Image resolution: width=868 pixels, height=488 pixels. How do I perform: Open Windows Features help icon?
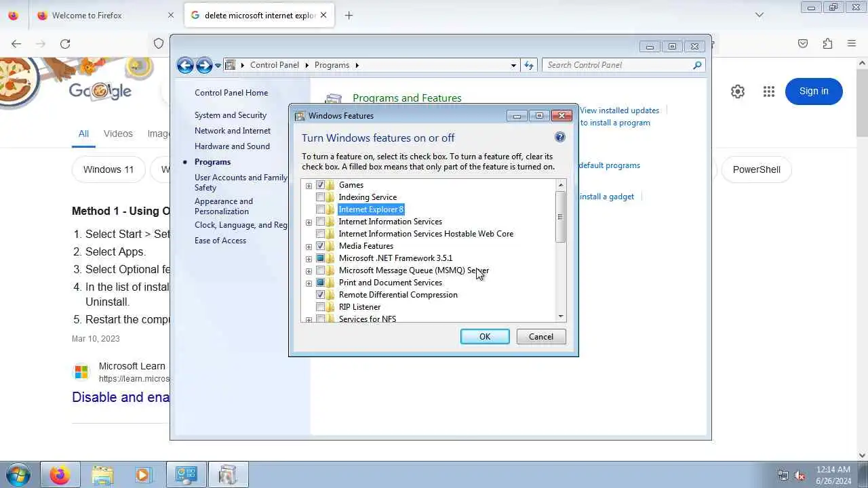coord(559,137)
